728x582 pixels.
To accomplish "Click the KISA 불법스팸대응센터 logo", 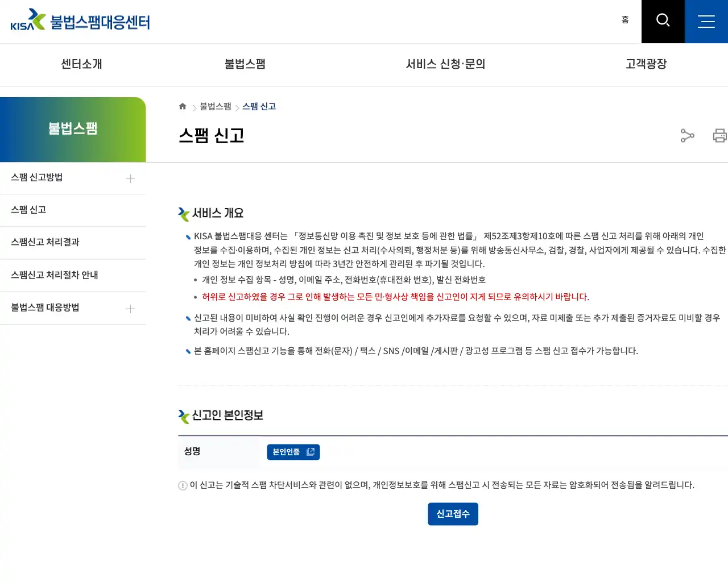I will point(80,20).
